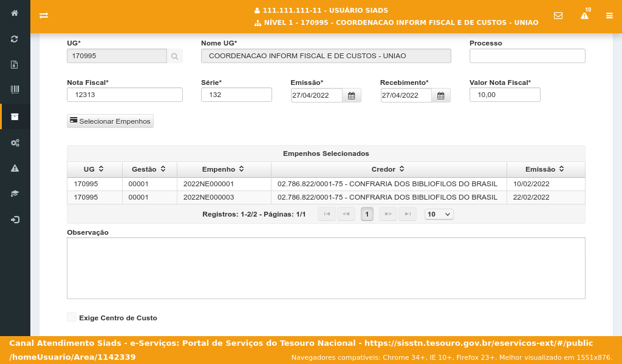Click the Empenhos Selecionados table title
This screenshot has width=622, height=364.
(x=326, y=153)
